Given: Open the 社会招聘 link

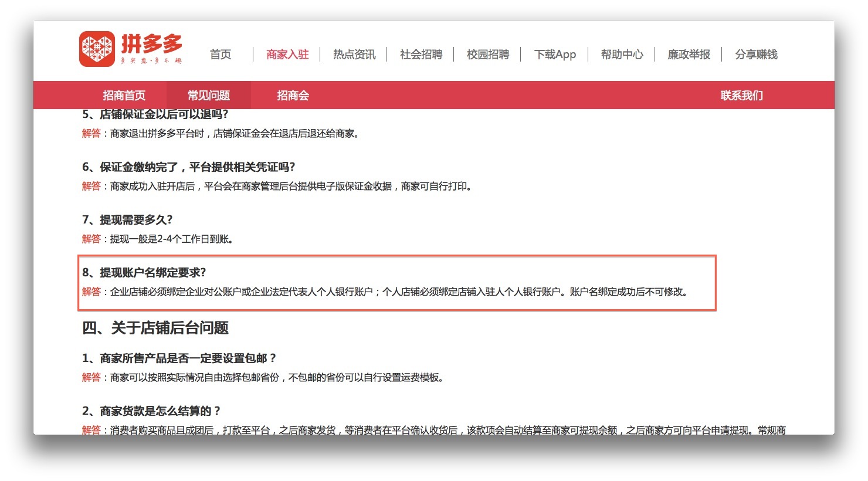Looking at the screenshot, I should (x=421, y=55).
